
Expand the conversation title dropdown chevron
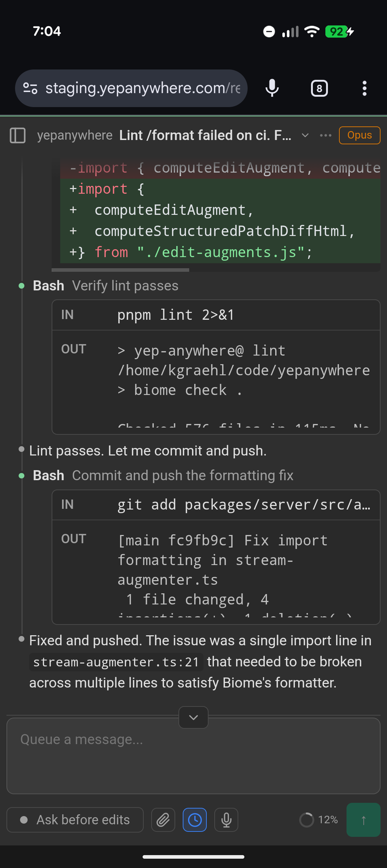pyautogui.click(x=305, y=136)
